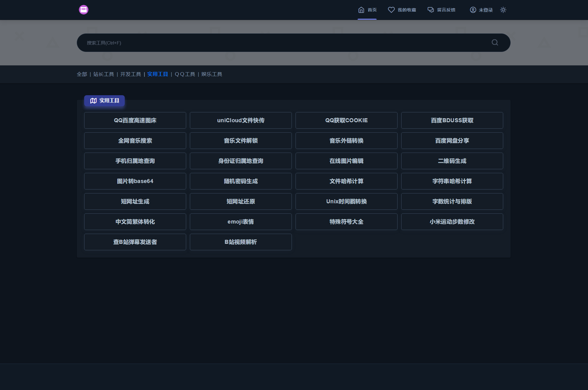Switch to the QQ工具 category
The height and width of the screenshot is (390, 588).
(x=185, y=74)
